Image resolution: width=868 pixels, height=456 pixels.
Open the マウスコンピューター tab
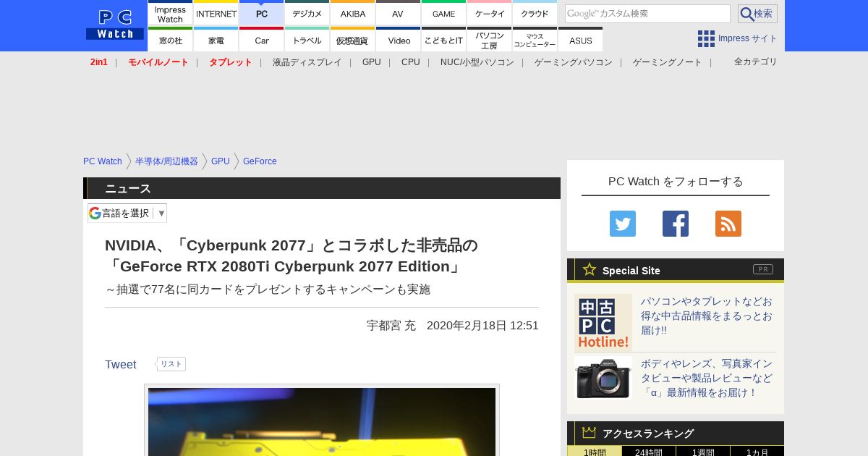535,40
